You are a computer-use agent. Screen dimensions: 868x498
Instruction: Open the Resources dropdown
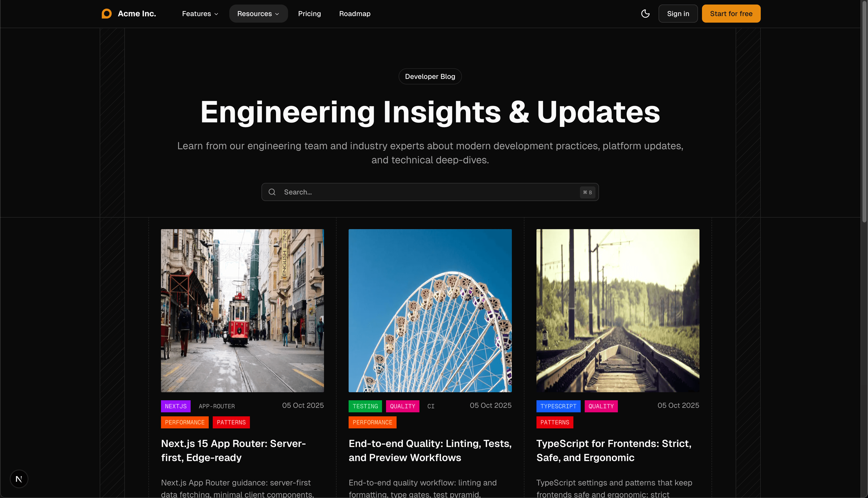point(258,14)
